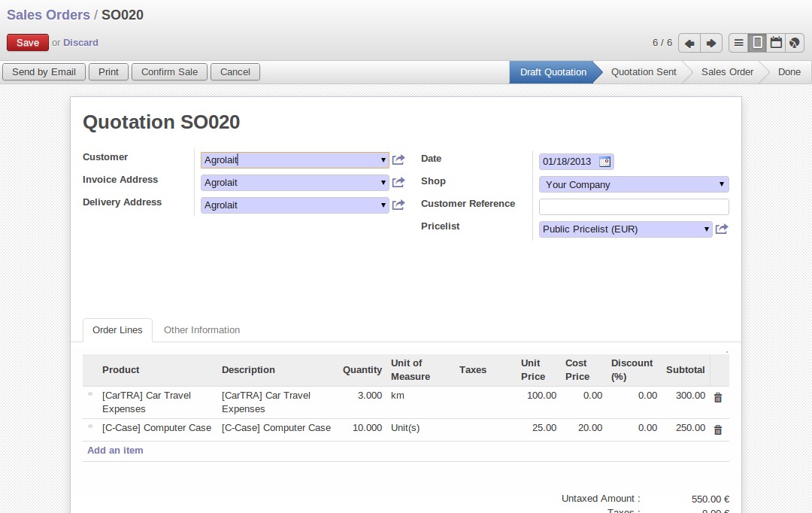
Task: Open the Invoice Address dropdown
Action: pos(383,183)
